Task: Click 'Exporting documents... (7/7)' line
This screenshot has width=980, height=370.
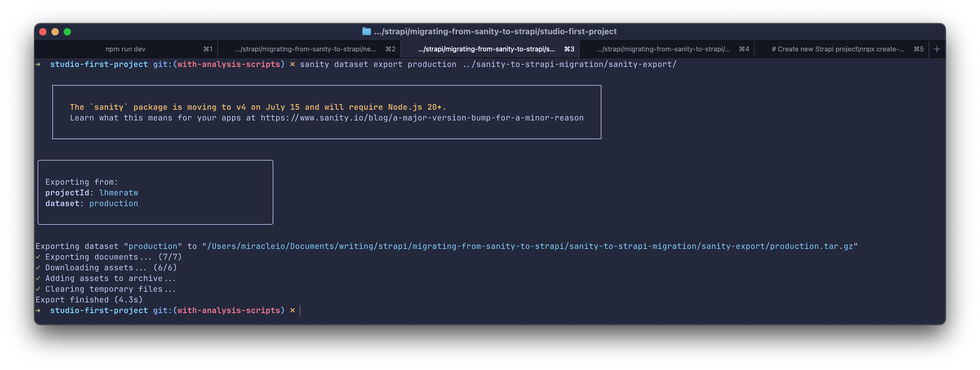Action: pos(109,257)
